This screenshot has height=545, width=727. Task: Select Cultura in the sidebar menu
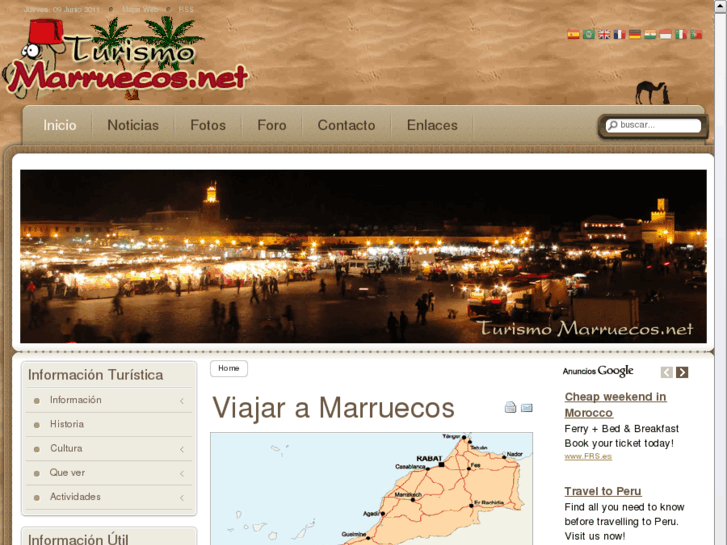tap(66, 449)
